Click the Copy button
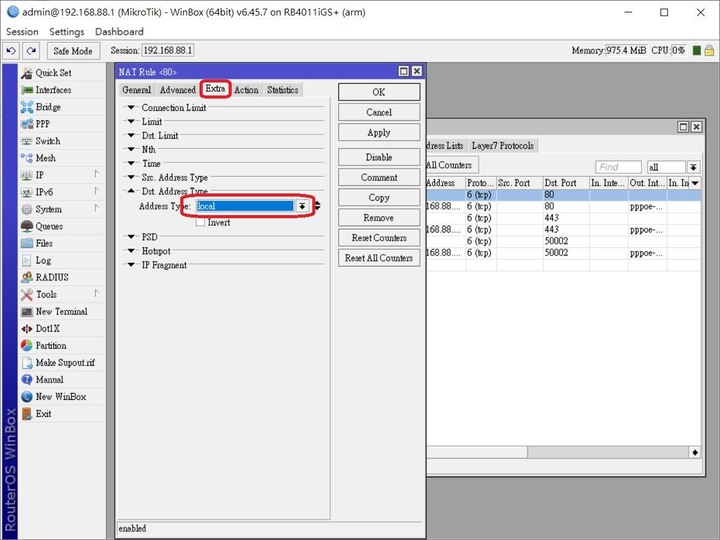Screen dimensions: 720x540 pos(379,197)
